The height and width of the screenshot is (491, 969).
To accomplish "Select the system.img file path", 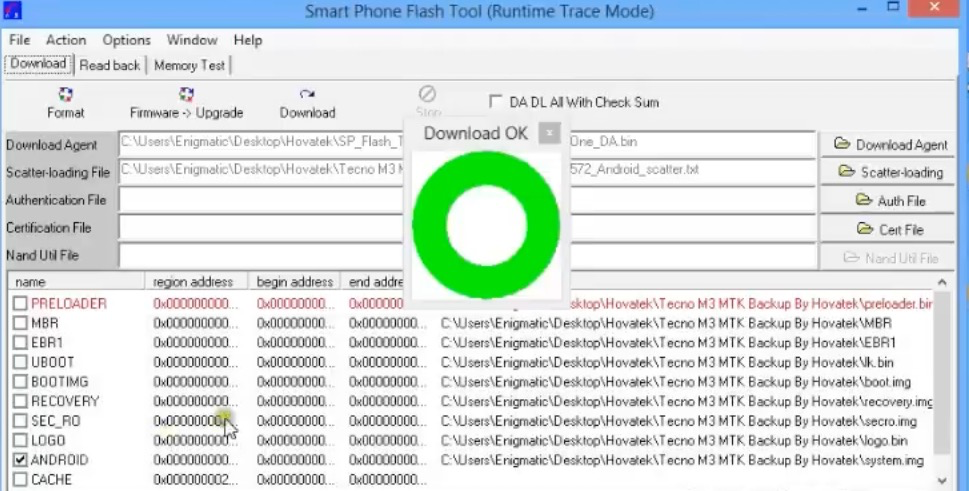I will (x=682, y=461).
